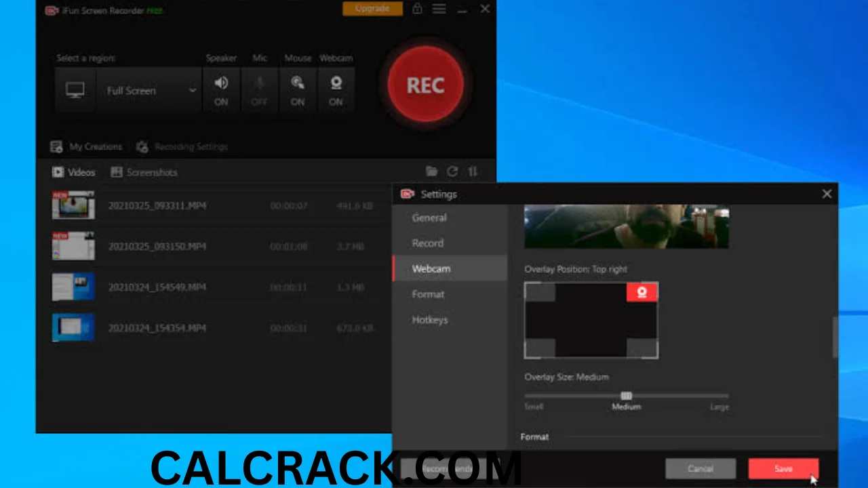Image resolution: width=868 pixels, height=488 pixels.
Task: Open thumbnail of 20210325_093311.MP4
Action: [x=73, y=205]
